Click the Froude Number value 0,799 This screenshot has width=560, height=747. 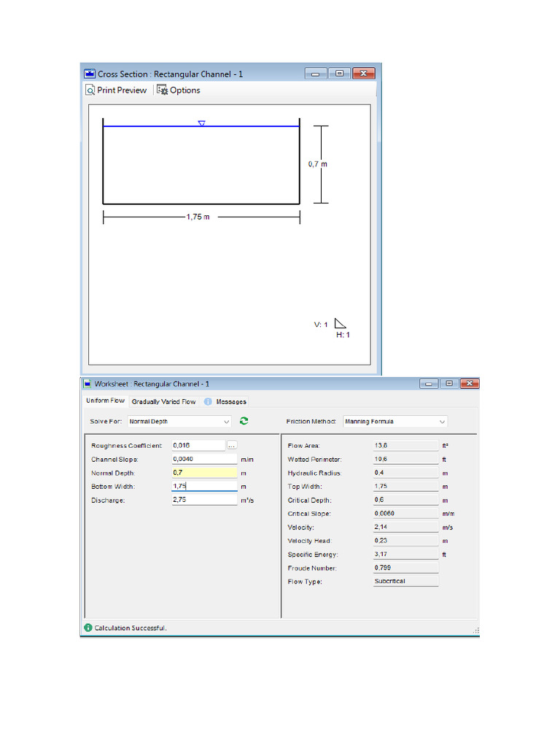pos(405,568)
